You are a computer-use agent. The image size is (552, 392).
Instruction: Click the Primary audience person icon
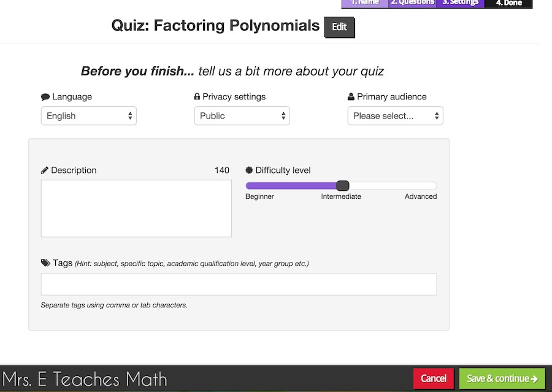click(x=351, y=97)
